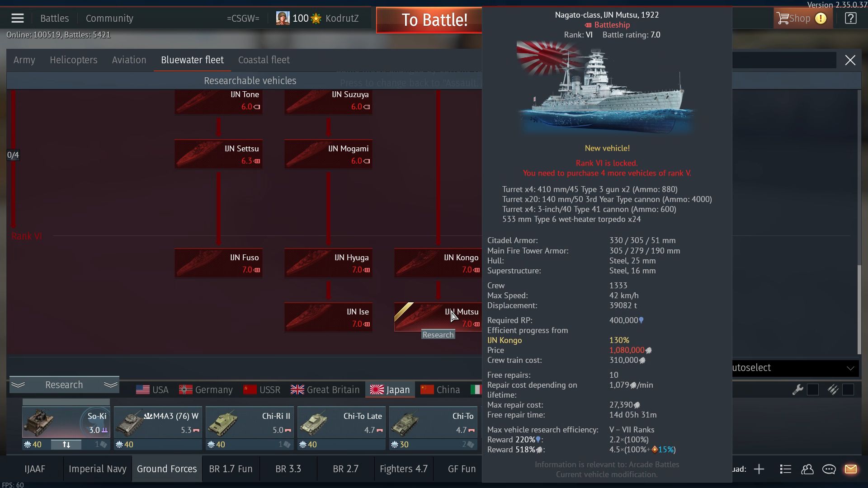
Task: Open the contacts friends icon
Action: point(807,469)
